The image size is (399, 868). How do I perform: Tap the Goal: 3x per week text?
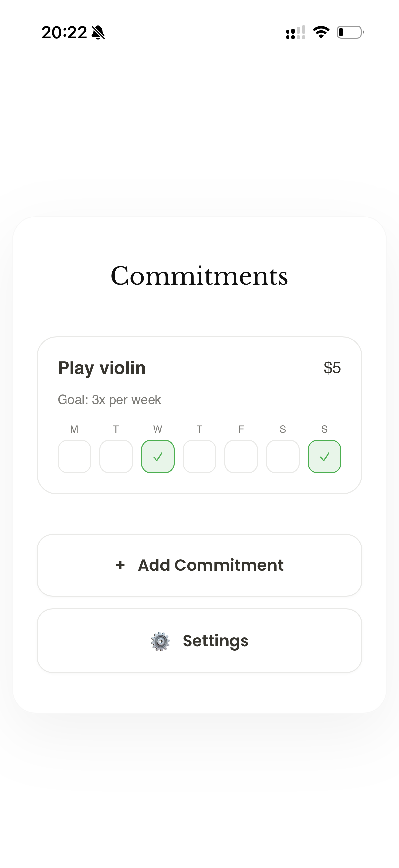pos(110,400)
